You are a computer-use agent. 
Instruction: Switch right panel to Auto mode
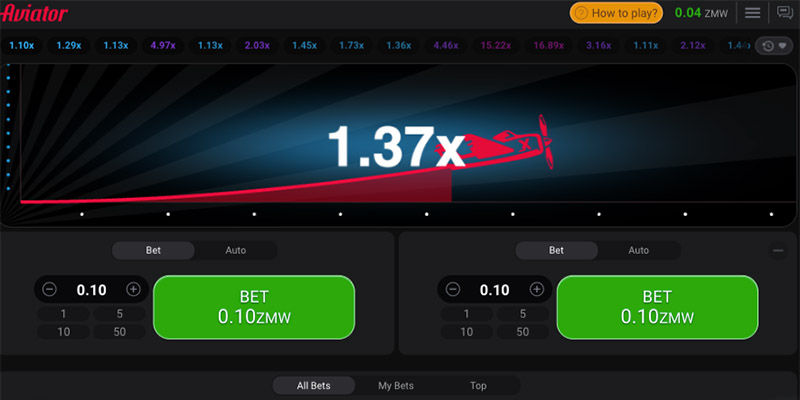638,250
